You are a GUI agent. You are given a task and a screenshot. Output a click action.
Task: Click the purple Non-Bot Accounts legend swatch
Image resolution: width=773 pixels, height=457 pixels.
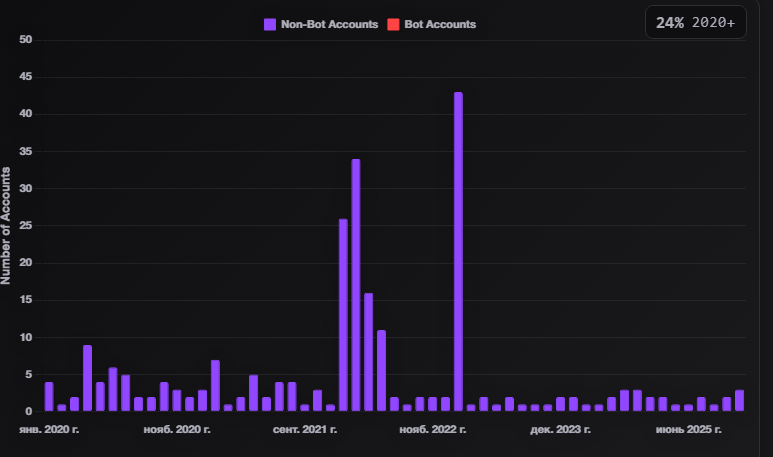[x=270, y=24]
